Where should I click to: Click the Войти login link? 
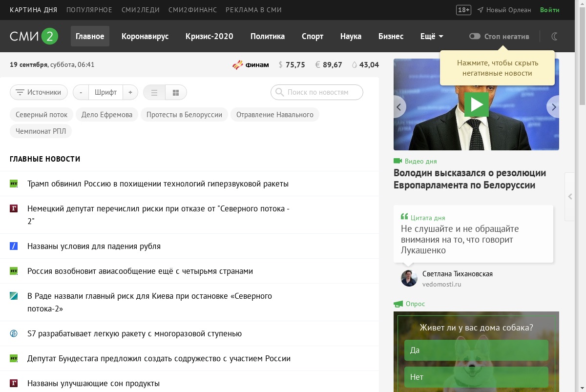click(550, 10)
